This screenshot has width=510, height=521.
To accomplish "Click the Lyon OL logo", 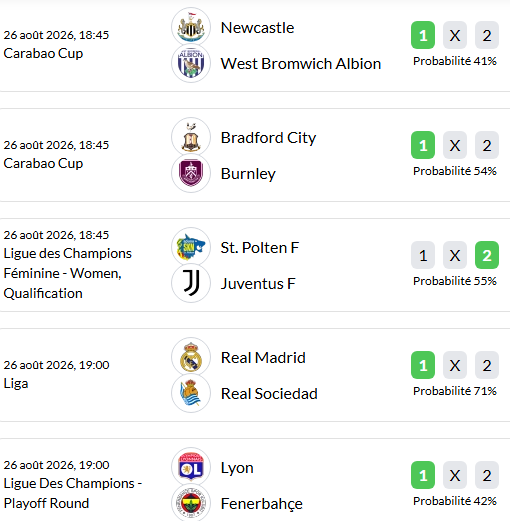I will [x=191, y=467].
